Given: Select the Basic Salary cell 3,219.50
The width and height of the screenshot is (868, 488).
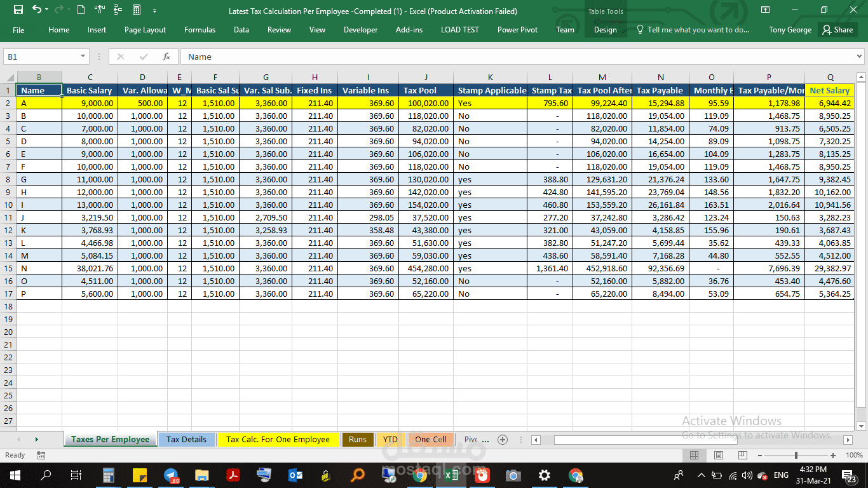Looking at the screenshot, I should pos(90,217).
